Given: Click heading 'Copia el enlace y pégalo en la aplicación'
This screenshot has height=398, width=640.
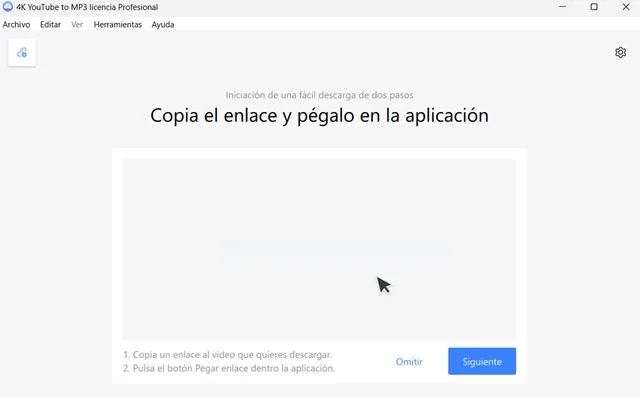Looking at the screenshot, I should coord(319,116).
